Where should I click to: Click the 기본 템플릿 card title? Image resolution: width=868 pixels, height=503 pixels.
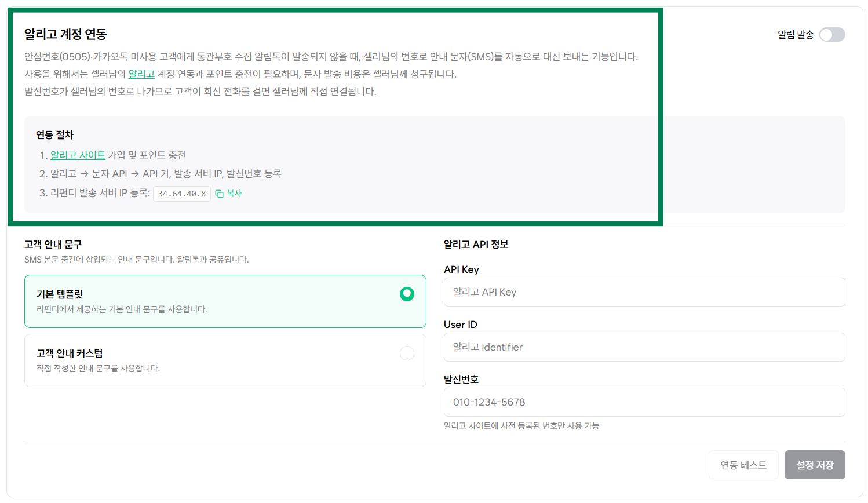tap(60, 294)
